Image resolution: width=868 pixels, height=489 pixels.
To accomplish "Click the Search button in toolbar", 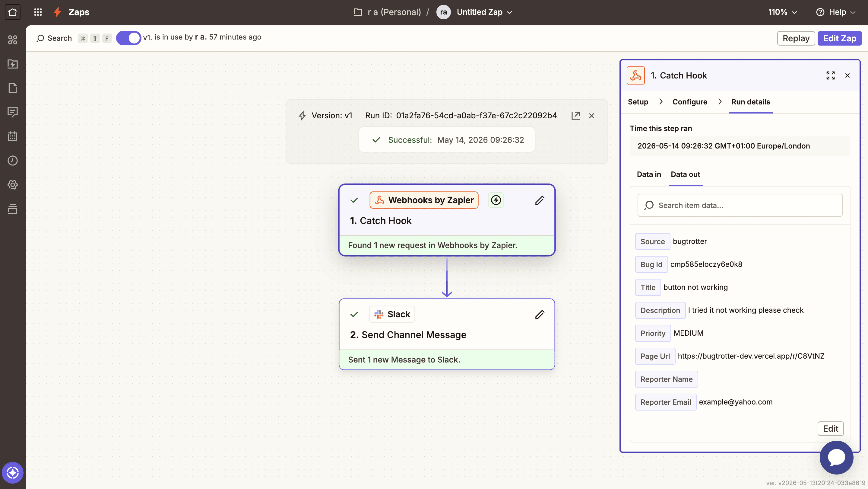I will click(x=54, y=38).
